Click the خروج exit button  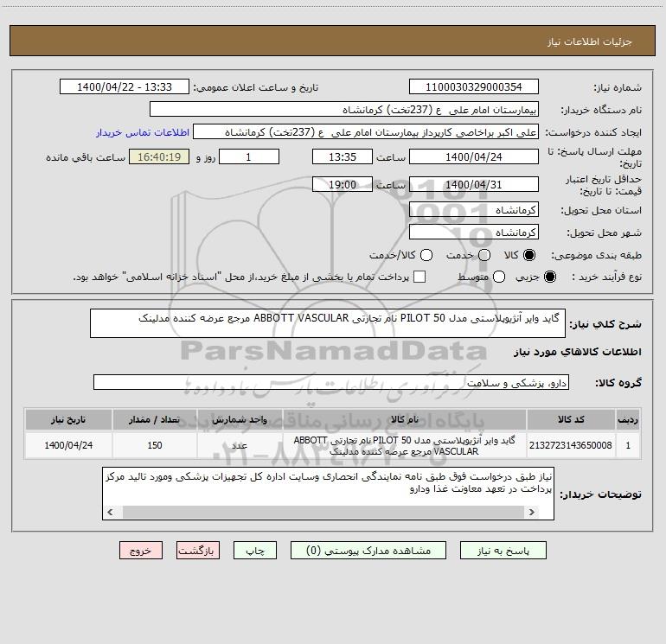(141, 551)
